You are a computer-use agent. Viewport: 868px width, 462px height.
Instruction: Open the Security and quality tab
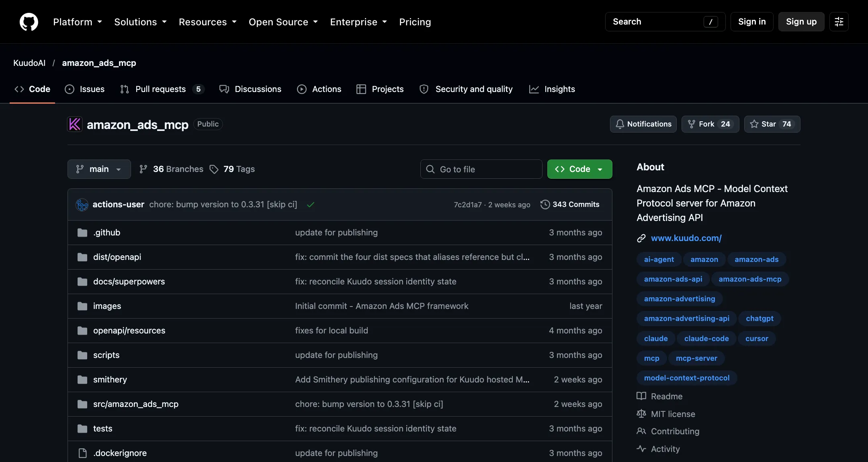click(x=466, y=89)
